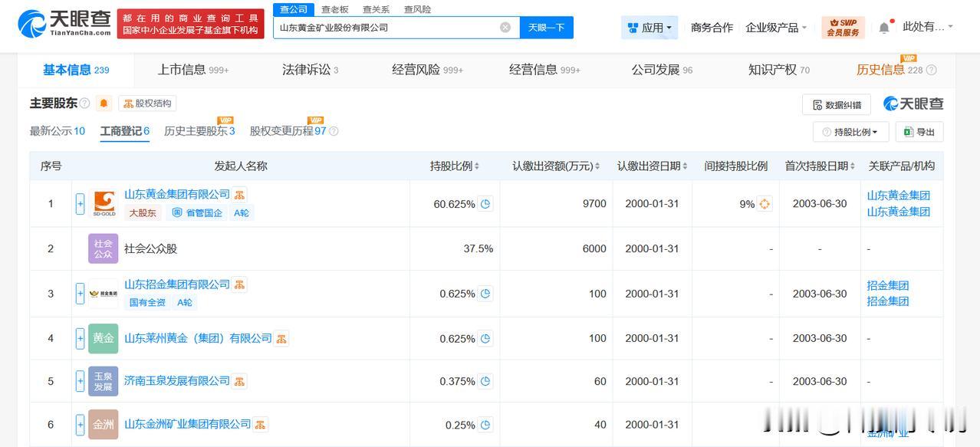Screen dimensions: 980x447
Task: Click the Tianyancha logo in header
Action: (64, 23)
